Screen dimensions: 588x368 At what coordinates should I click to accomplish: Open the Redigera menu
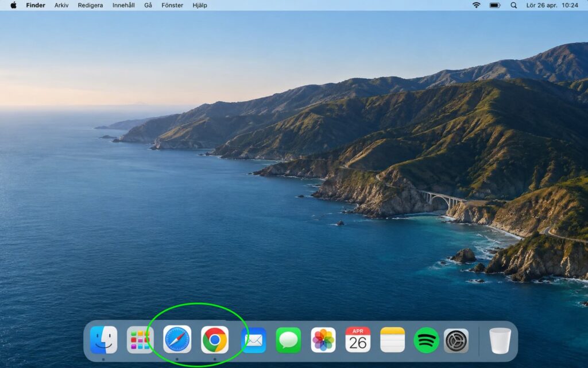pyautogui.click(x=90, y=5)
